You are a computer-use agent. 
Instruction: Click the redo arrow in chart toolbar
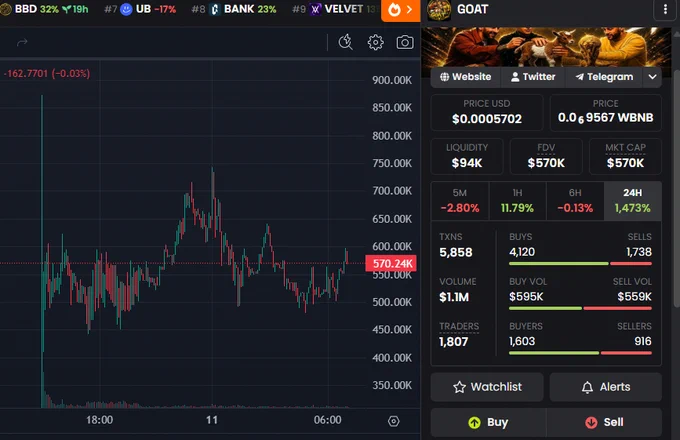pos(22,42)
